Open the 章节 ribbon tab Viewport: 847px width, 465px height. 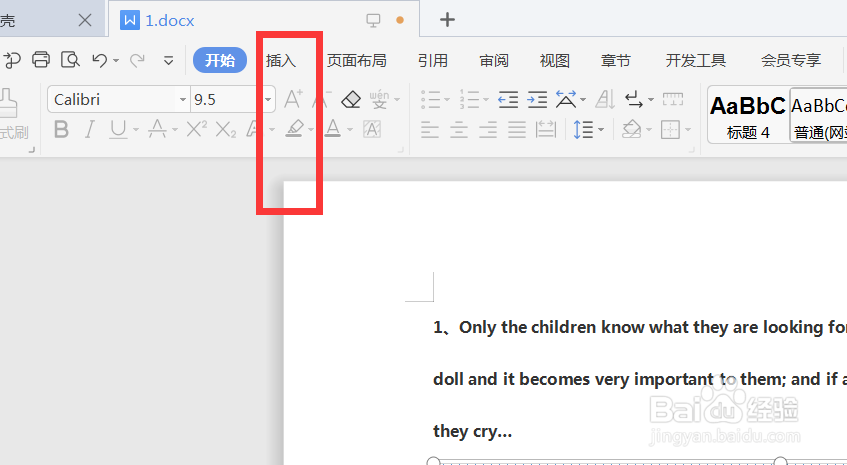point(616,60)
